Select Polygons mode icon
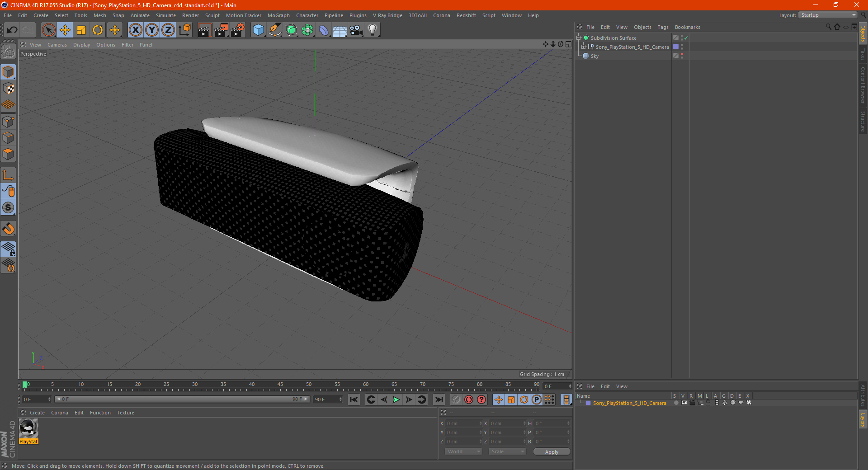Screen dimensions: 868x470 [x=8, y=154]
